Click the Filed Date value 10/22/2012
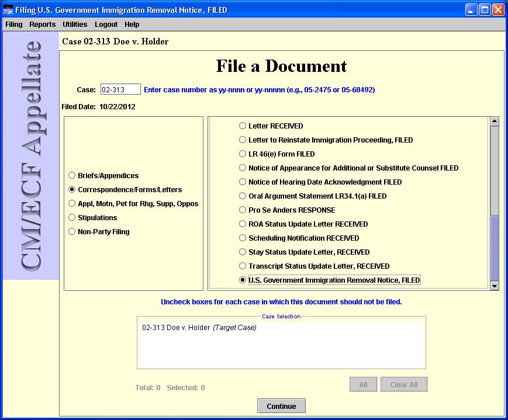Image resolution: width=508 pixels, height=420 pixels. click(118, 107)
